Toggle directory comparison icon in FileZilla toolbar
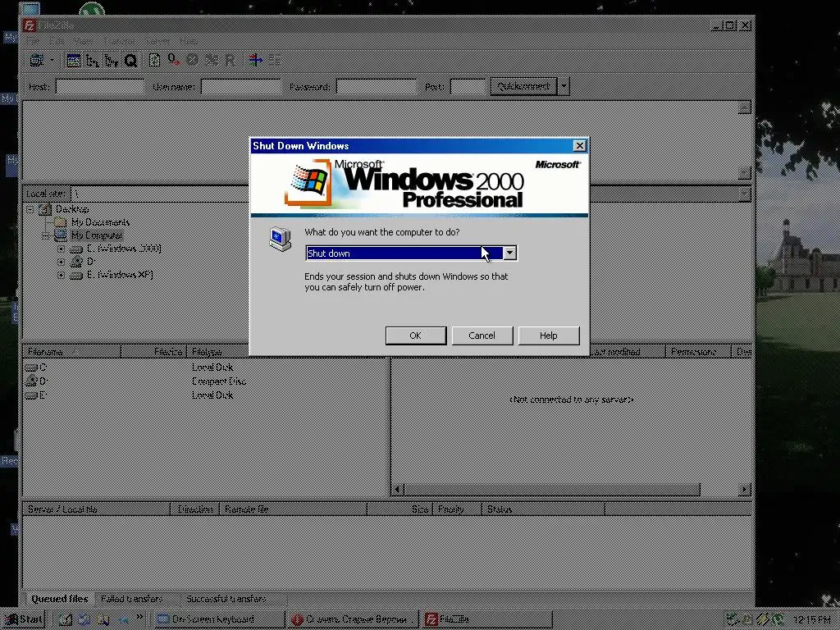The height and width of the screenshot is (630, 840). [x=274, y=61]
